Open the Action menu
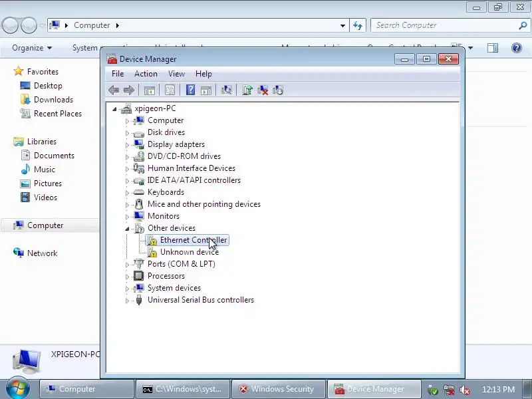This screenshot has width=532, height=399. coord(146,74)
